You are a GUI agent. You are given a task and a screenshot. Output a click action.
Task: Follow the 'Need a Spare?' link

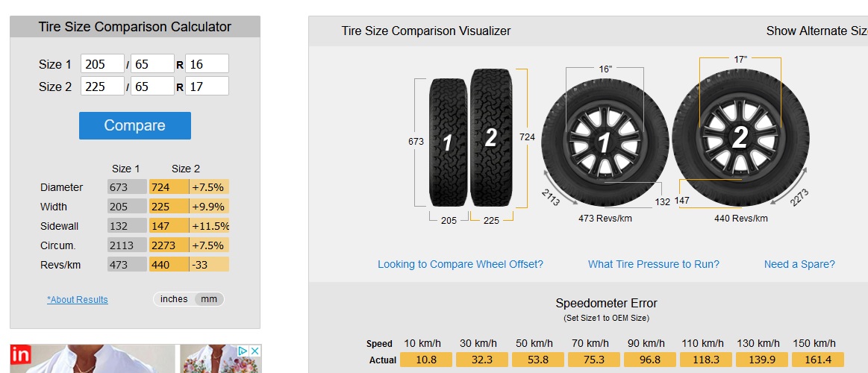point(799,264)
